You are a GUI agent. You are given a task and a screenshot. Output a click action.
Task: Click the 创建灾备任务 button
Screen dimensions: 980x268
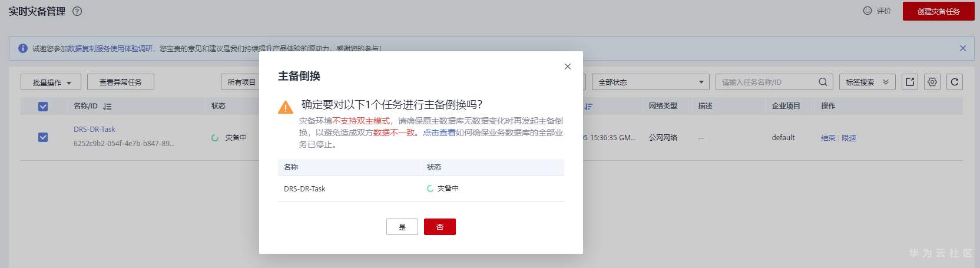pyautogui.click(x=938, y=11)
